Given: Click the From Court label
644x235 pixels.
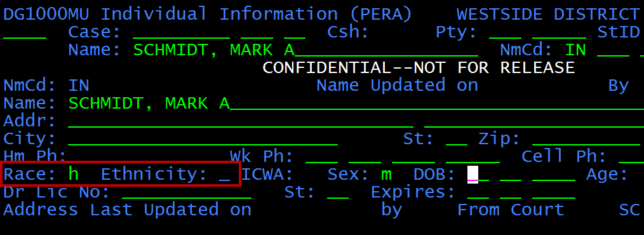Looking at the screenshot, I should point(511,210).
